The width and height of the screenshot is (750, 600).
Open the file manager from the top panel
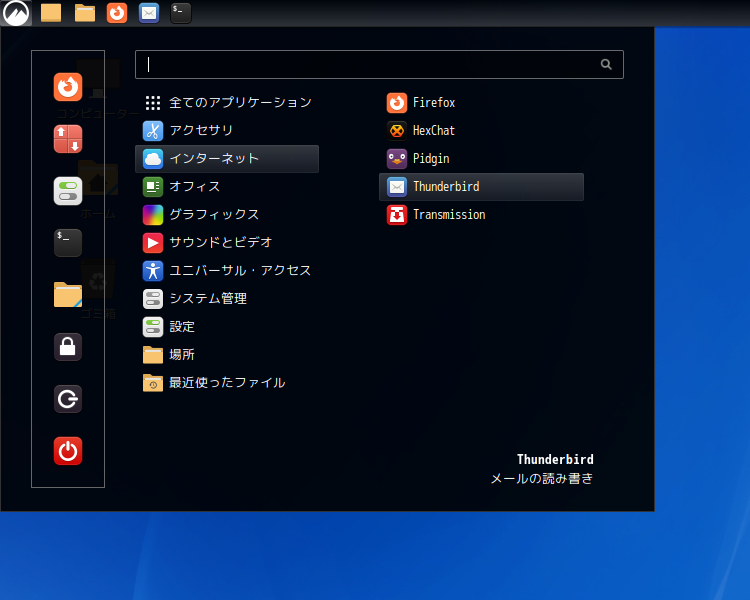coord(85,13)
